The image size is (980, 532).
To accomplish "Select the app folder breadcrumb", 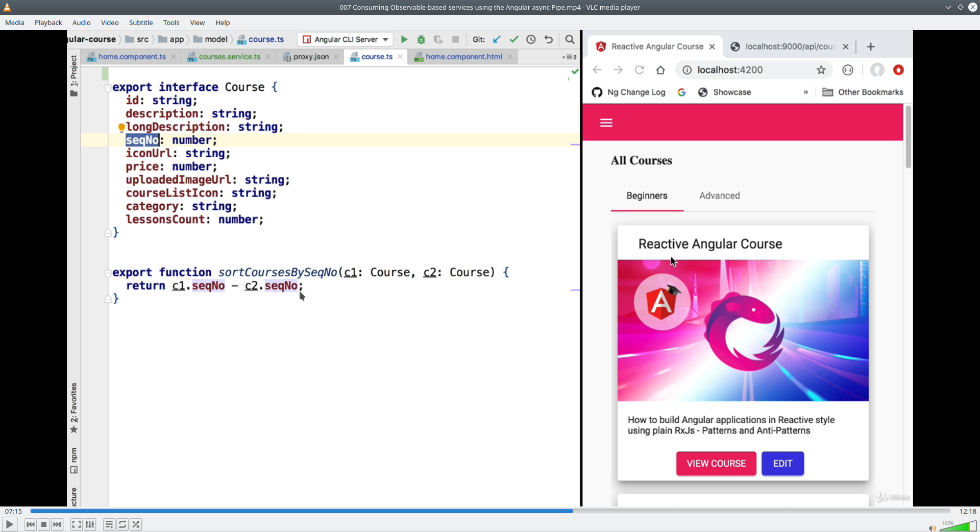I will pyautogui.click(x=171, y=39).
